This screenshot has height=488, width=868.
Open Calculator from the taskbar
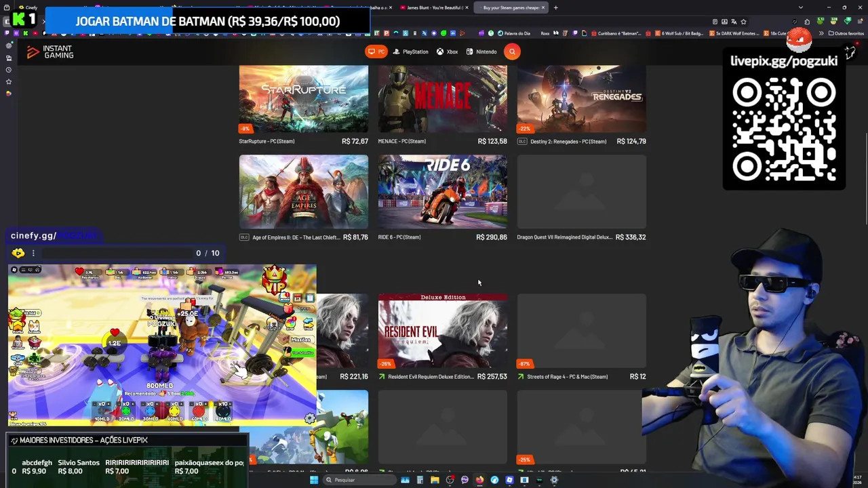(x=420, y=480)
